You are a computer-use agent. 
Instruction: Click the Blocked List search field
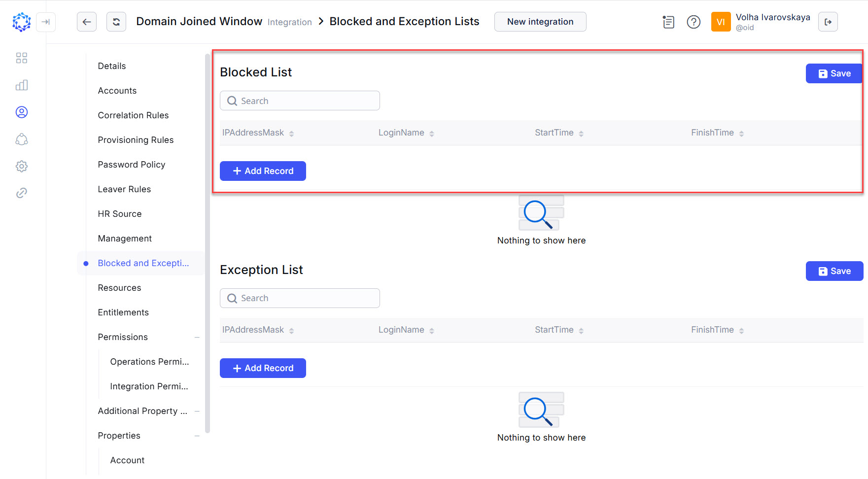coord(300,101)
